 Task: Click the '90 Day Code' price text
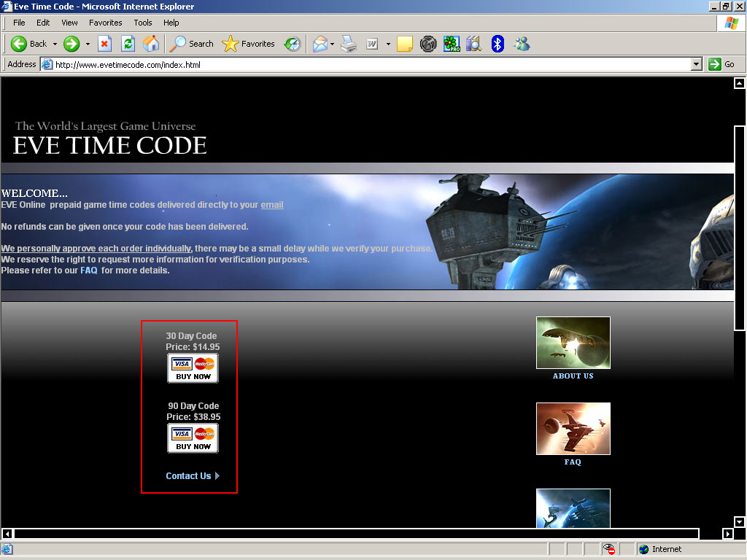pyautogui.click(x=193, y=411)
